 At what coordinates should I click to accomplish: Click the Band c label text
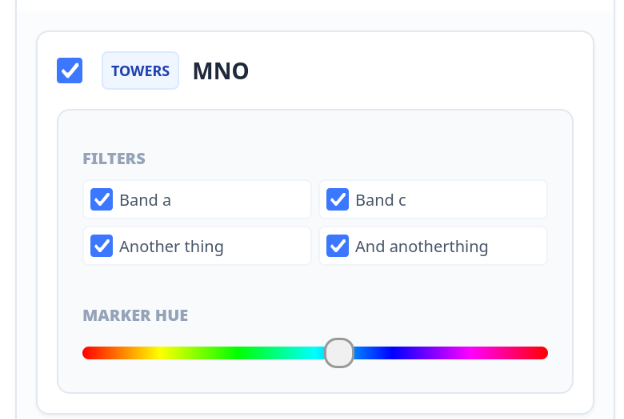380,200
